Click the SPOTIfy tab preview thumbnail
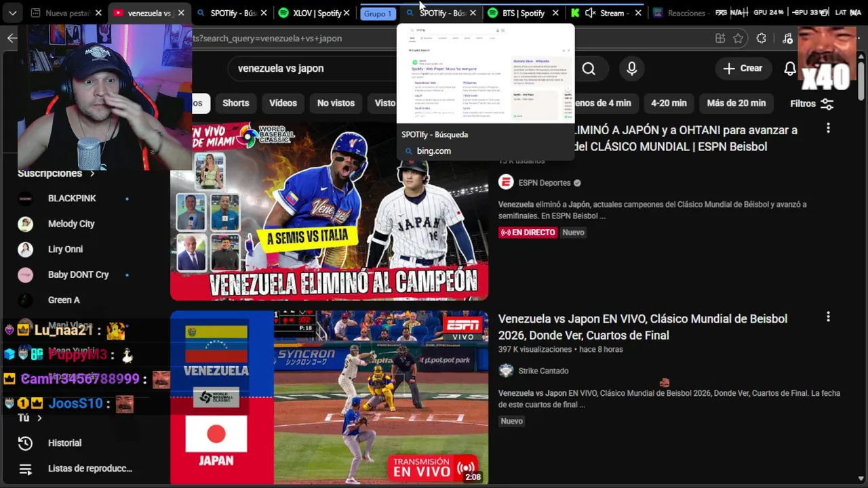868x488 pixels. [x=486, y=74]
